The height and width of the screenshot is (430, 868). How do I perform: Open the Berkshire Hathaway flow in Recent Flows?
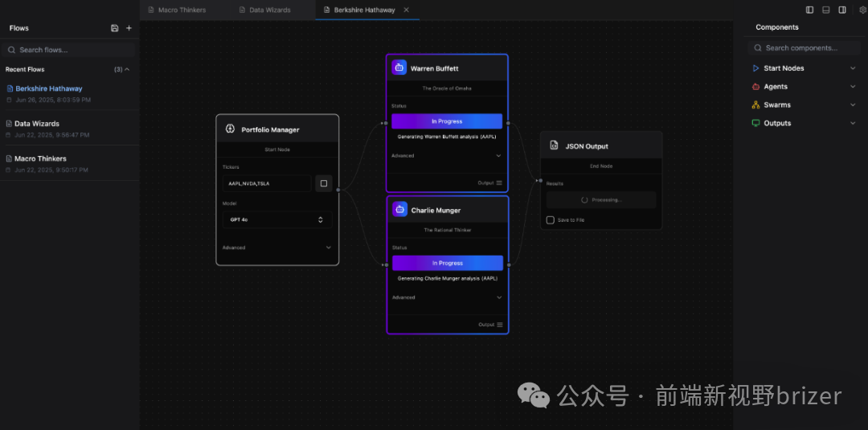click(x=49, y=88)
